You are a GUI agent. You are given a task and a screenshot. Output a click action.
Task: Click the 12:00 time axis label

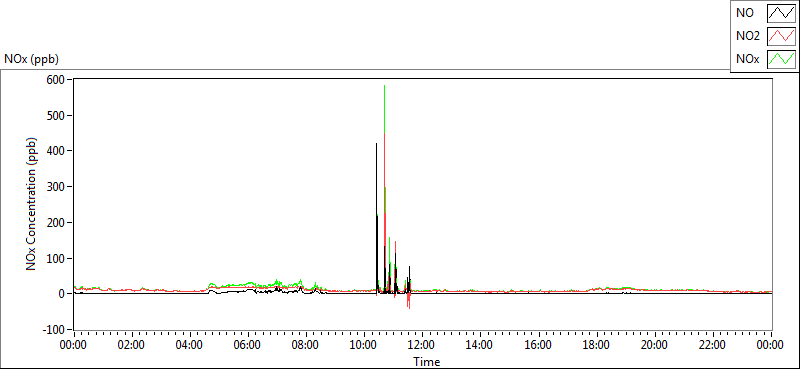click(x=423, y=346)
